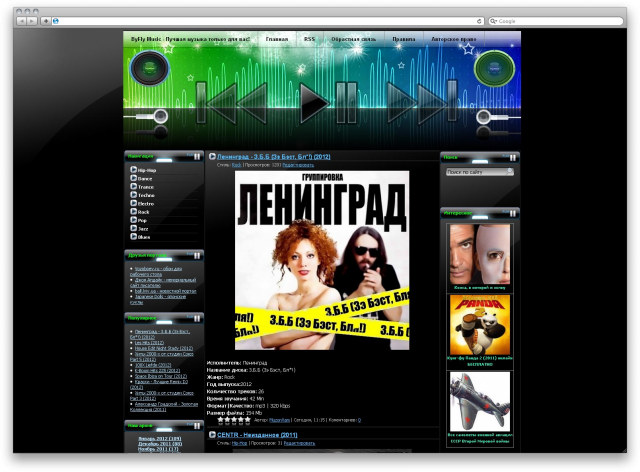Open the Главная menu item

tap(277, 39)
